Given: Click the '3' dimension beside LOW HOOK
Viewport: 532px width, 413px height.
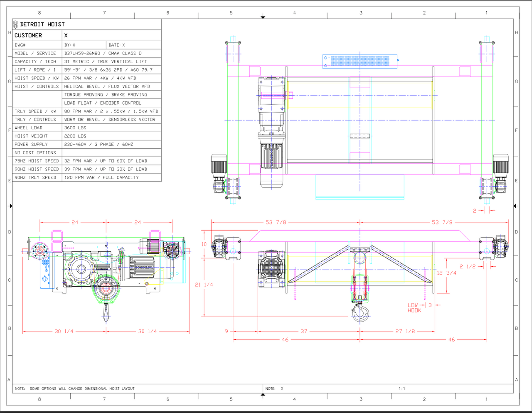Looking at the screenshot, I should (430, 305).
